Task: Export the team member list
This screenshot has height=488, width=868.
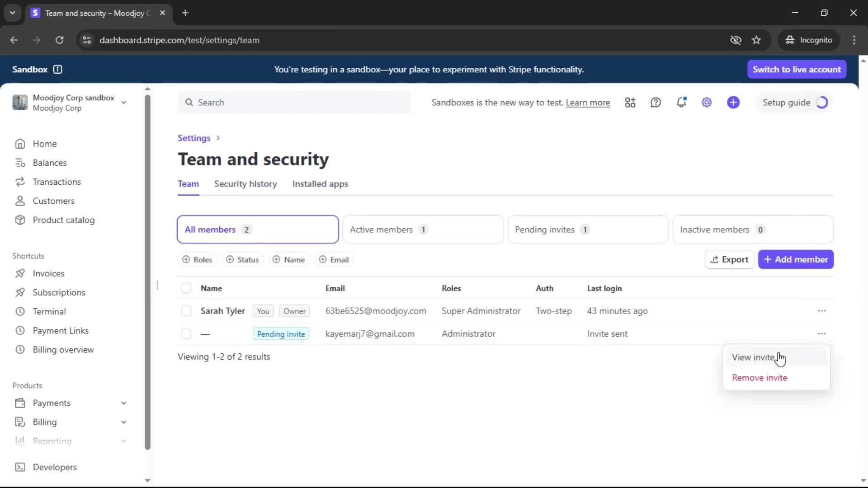Action: [729, 259]
